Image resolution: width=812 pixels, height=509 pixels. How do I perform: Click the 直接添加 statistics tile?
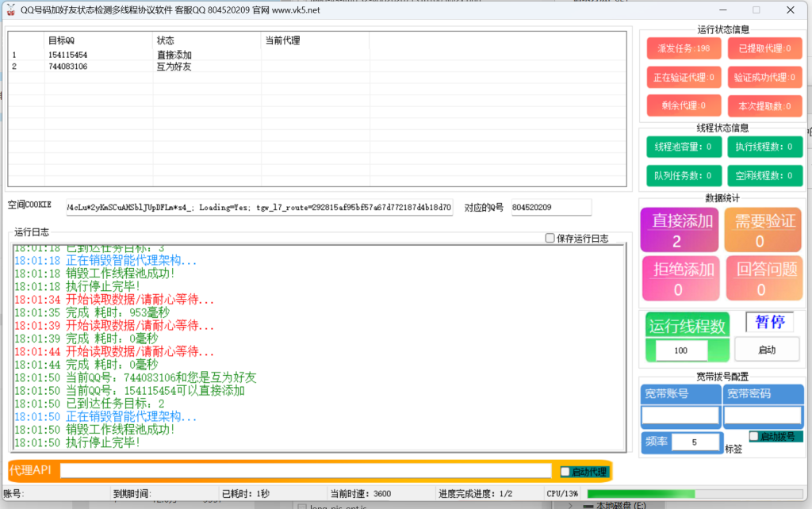coord(680,230)
